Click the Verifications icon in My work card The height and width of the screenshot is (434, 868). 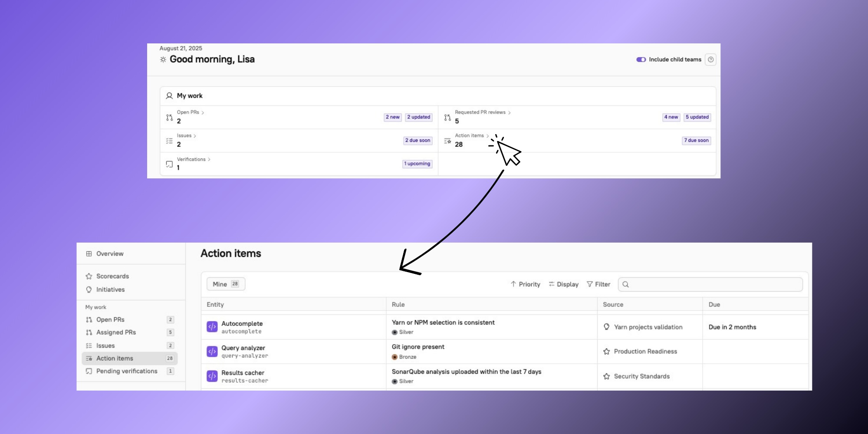(169, 164)
